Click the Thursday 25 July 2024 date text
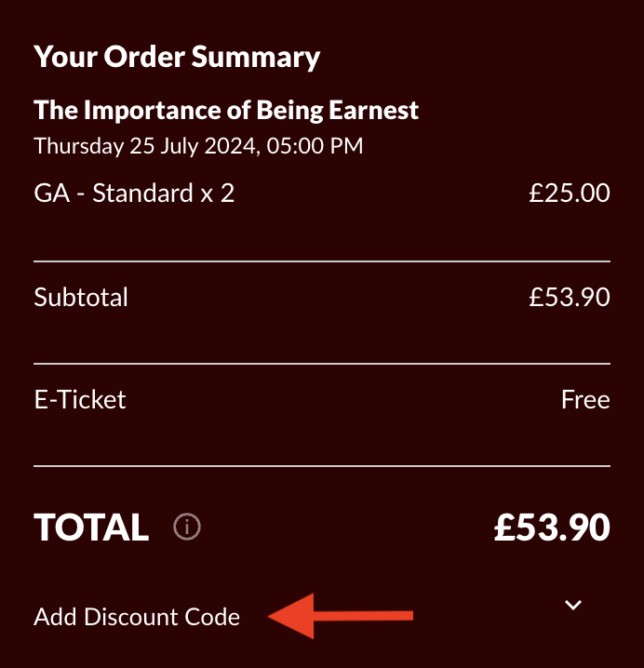Viewport: 644px width, 668px height. click(x=145, y=146)
